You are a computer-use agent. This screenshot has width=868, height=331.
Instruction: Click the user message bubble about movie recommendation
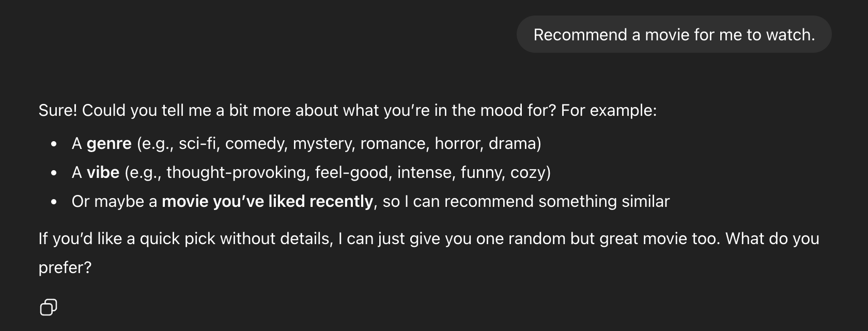(674, 35)
